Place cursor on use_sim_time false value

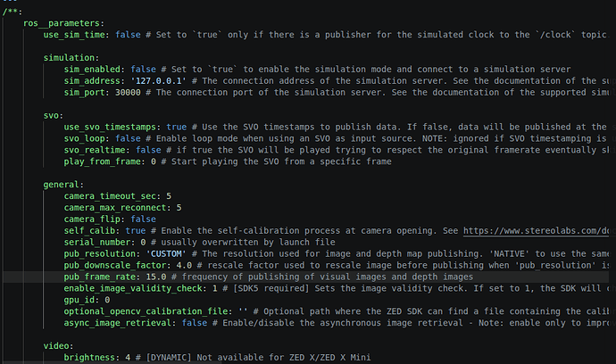128,35
